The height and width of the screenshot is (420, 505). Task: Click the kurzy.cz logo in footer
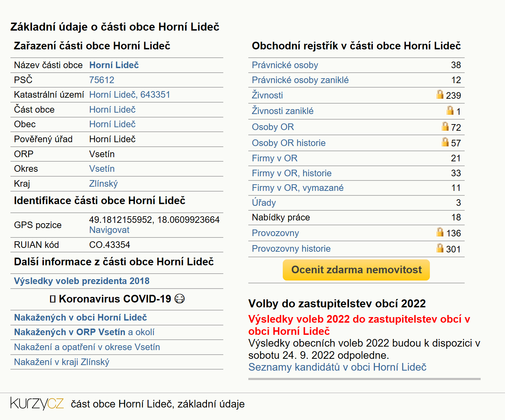coord(37,403)
